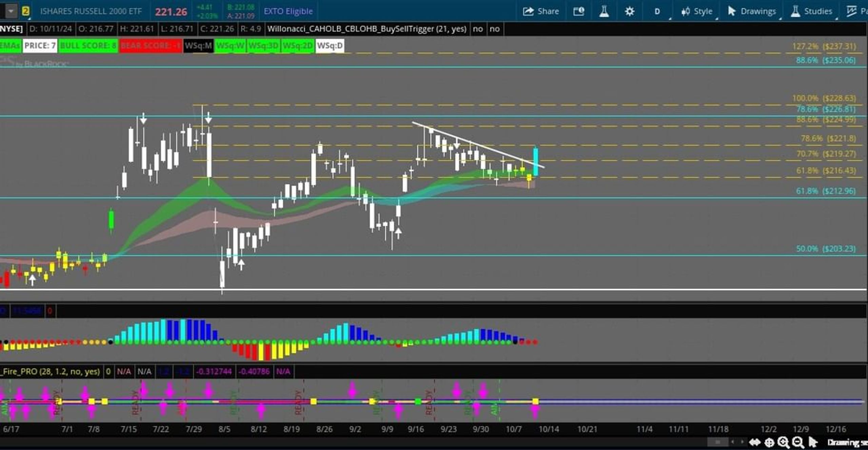Viewport: 868px width, 450px height.
Task: Click the C: 221.26 close value
Action: click(x=217, y=29)
